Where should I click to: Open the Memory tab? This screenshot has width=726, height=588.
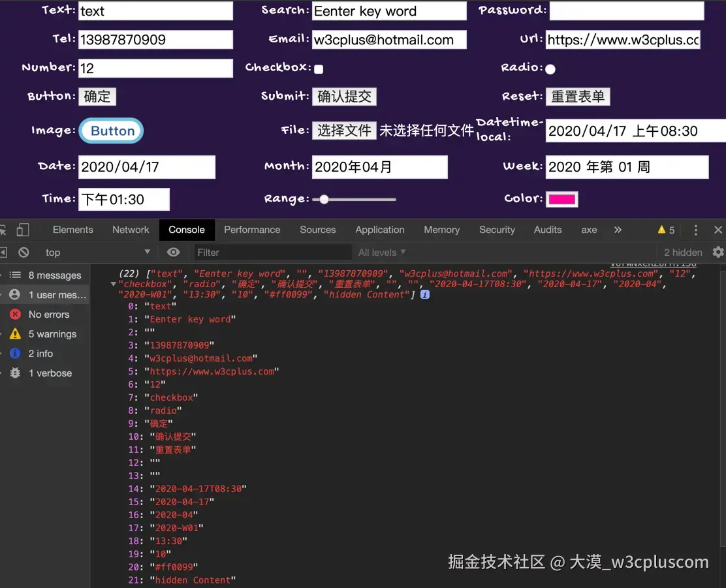pos(442,230)
